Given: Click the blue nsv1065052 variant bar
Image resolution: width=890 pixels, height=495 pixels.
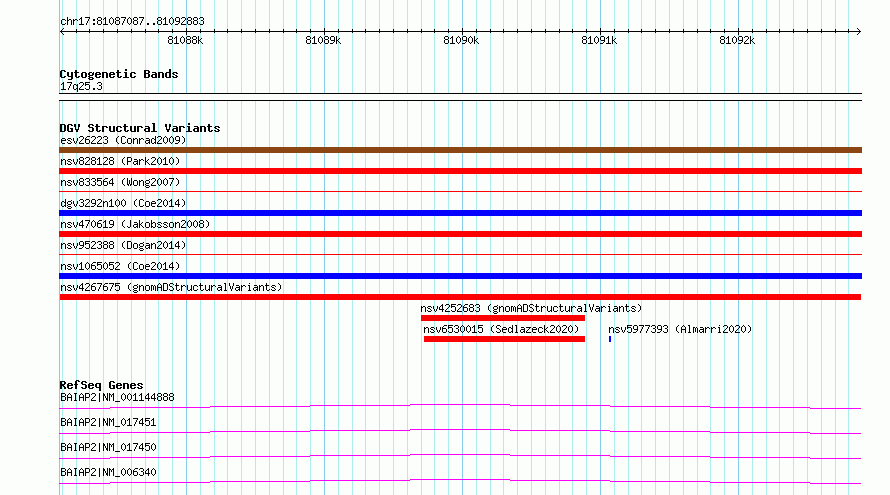Looking at the screenshot, I should click(x=460, y=276).
